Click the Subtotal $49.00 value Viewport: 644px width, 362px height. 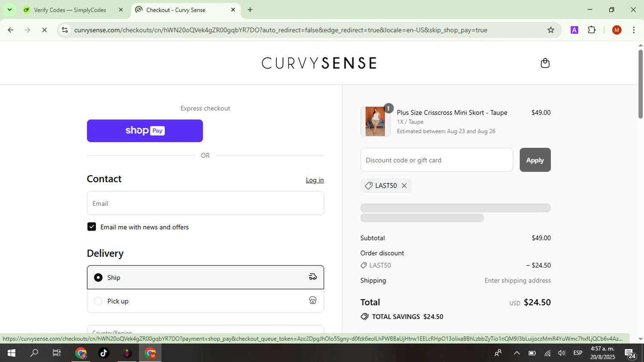coord(541,238)
